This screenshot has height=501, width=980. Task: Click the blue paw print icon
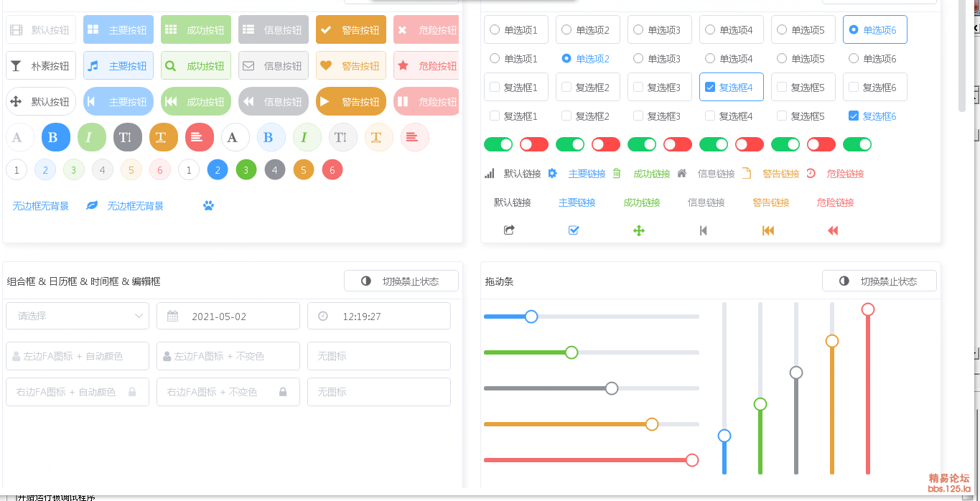[208, 206]
